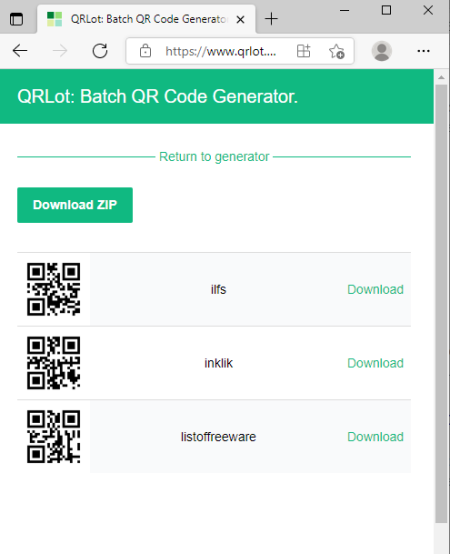
Task: Open a new browser tab
Action: (271, 19)
